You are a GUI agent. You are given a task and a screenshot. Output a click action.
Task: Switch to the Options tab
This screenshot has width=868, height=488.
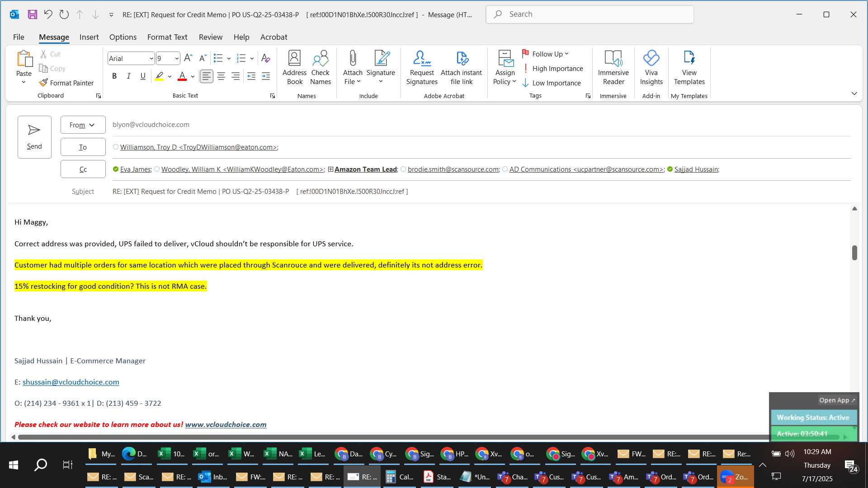(123, 37)
